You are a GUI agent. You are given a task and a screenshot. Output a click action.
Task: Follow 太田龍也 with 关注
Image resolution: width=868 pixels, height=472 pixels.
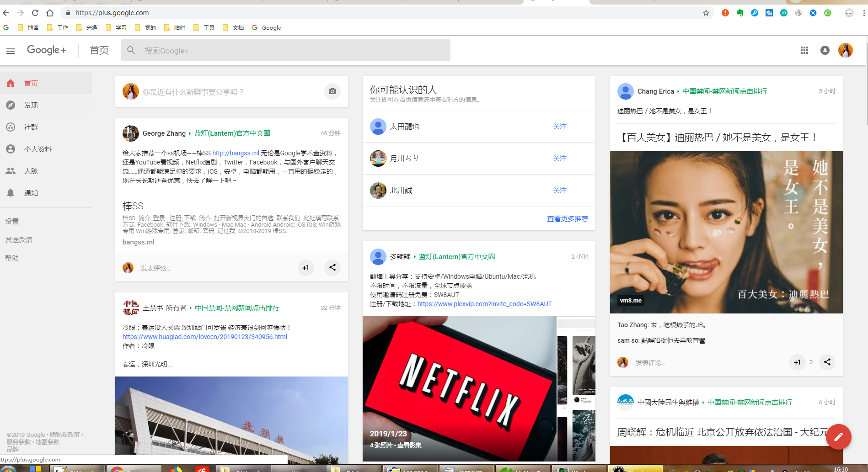[560, 127]
